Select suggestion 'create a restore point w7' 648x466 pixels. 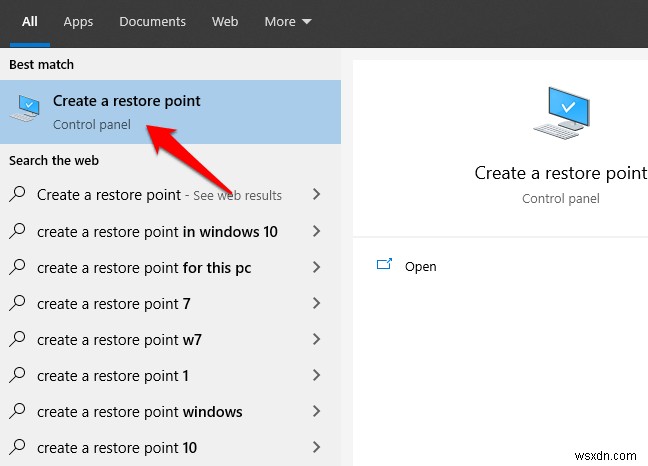(170, 339)
